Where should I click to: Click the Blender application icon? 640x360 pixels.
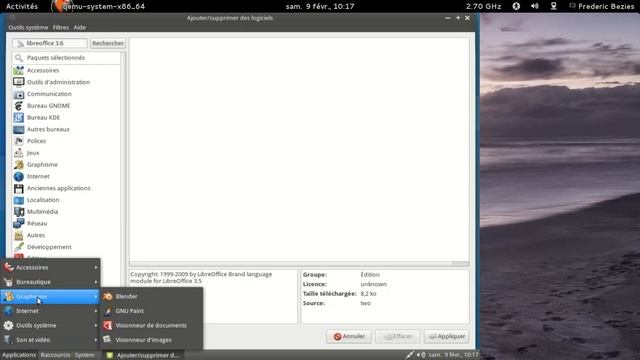[x=107, y=296]
